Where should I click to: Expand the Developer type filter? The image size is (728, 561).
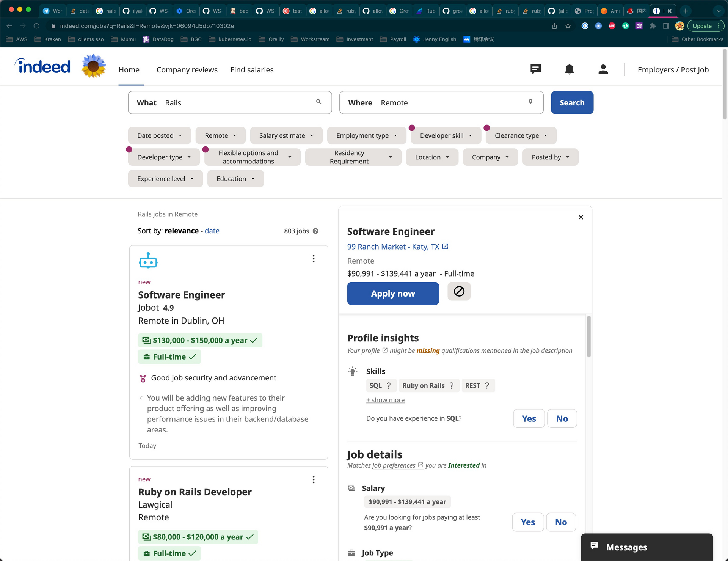click(x=164, y=157)
